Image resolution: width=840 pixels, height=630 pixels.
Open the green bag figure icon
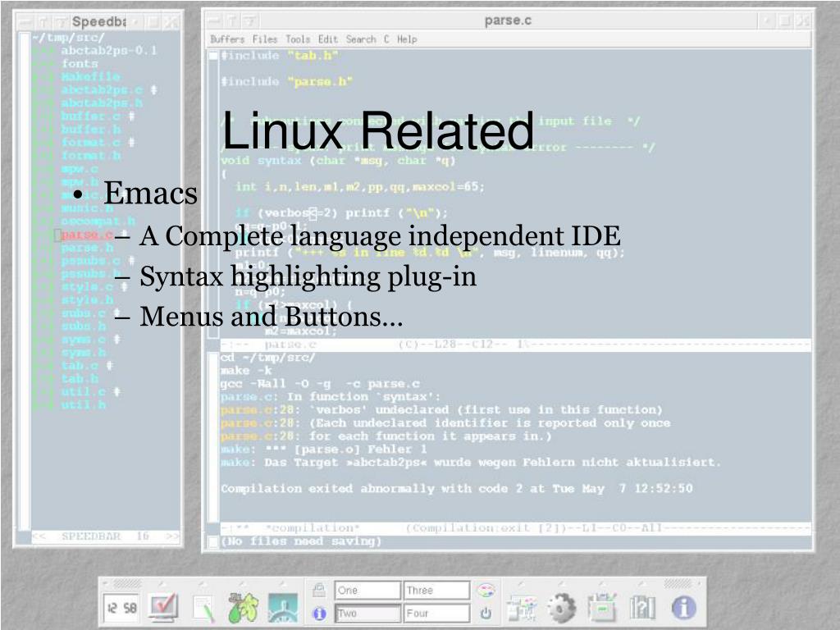tap(243, 608)
